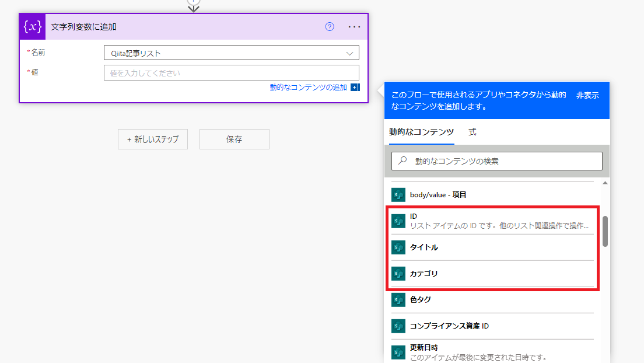This screenshot has width=644, height=363.
Task: Expand the 名前 dropdown showing Qiita記事リスト
Action: [x=231, y=53]
